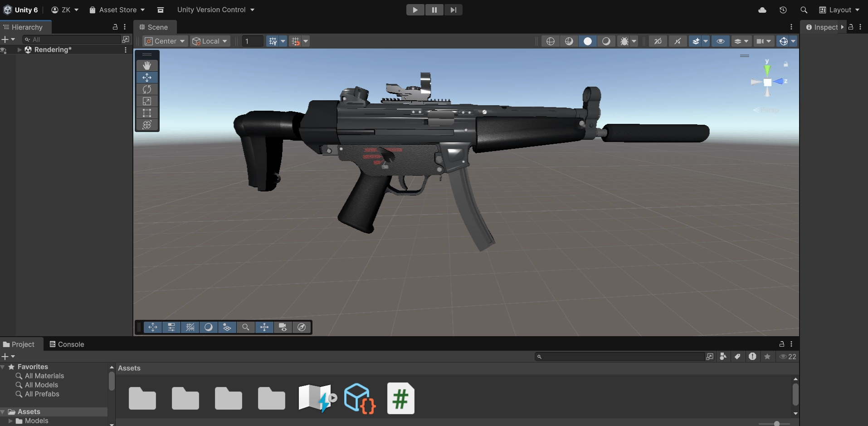Toggle scene visibility eye button
Viewport: 868px width, 426px height.
point(720,41)
